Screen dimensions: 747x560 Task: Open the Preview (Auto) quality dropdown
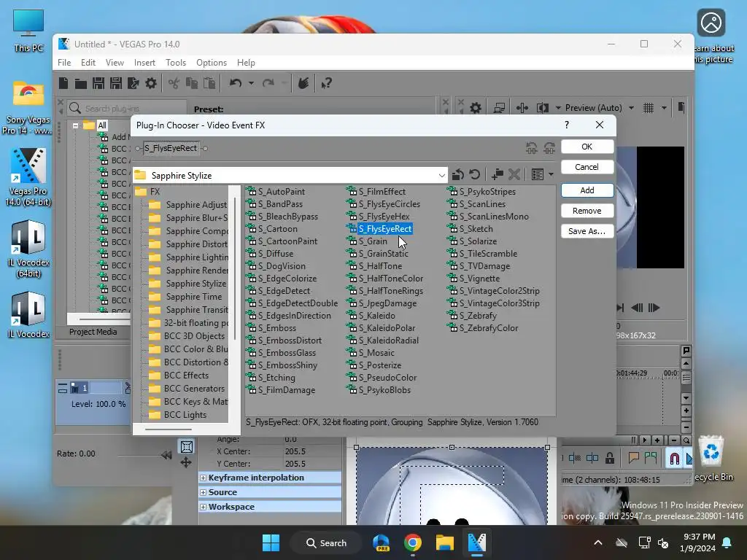(631, 108)
